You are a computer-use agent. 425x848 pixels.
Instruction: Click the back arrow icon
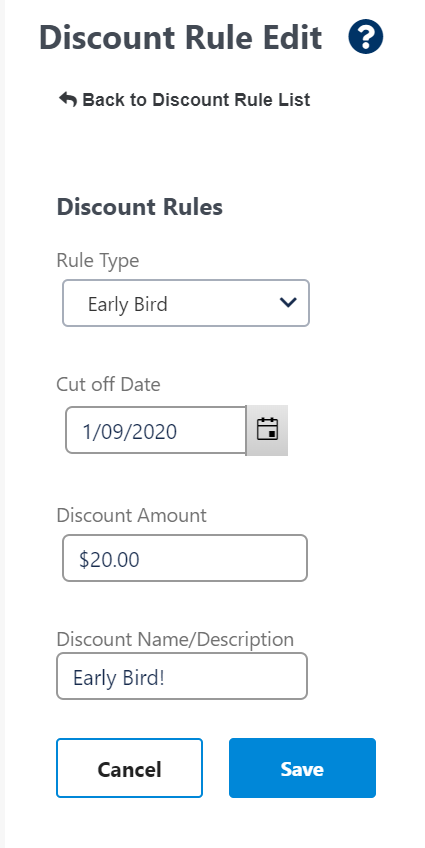[68, 100]
